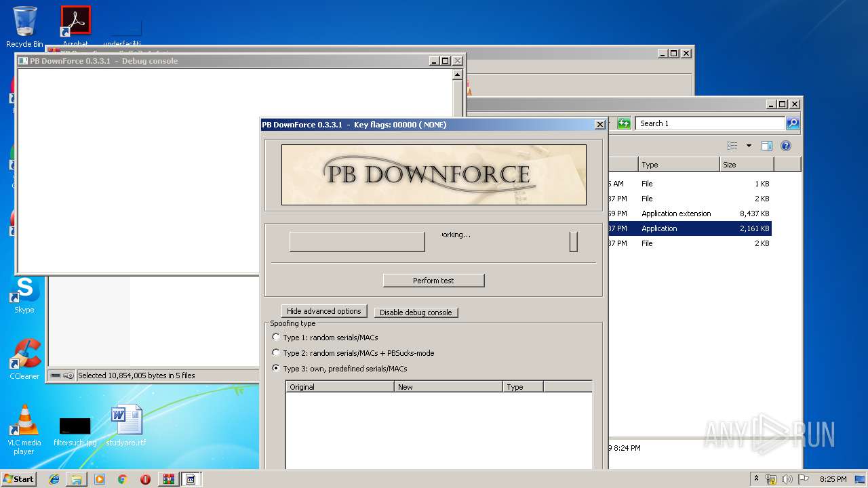The image size is (868, 488).
Task: Open the Recycle Bin desktop icon
Action: pyautogui.click(x=24, y=27)
